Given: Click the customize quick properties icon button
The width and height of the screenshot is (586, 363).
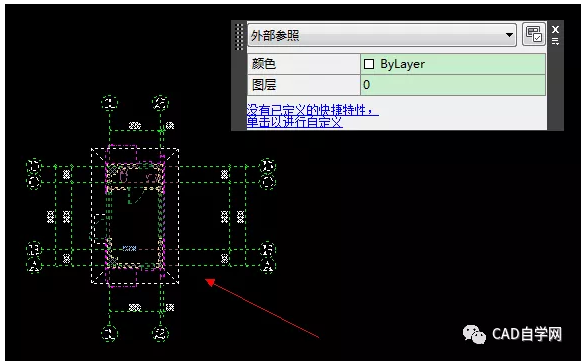Looking at the screenshot, I should pyautogui.click(x=533, y=34).
